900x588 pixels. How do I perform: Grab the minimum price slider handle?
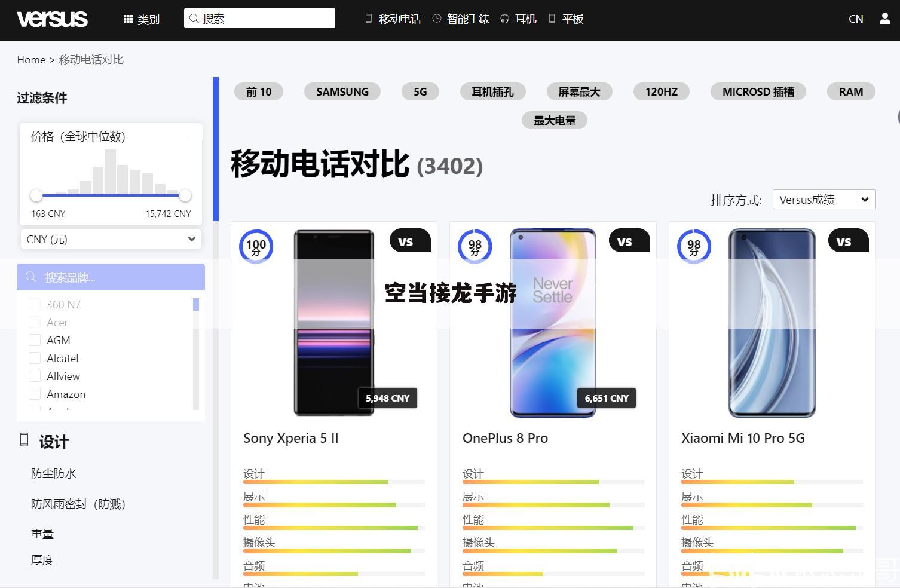click(x=36, y=195)
